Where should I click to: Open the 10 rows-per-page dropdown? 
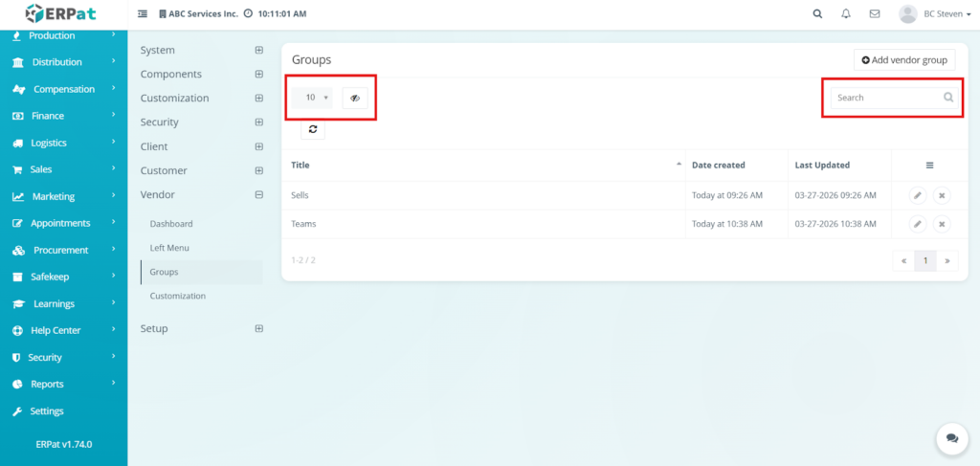point(317,98)
